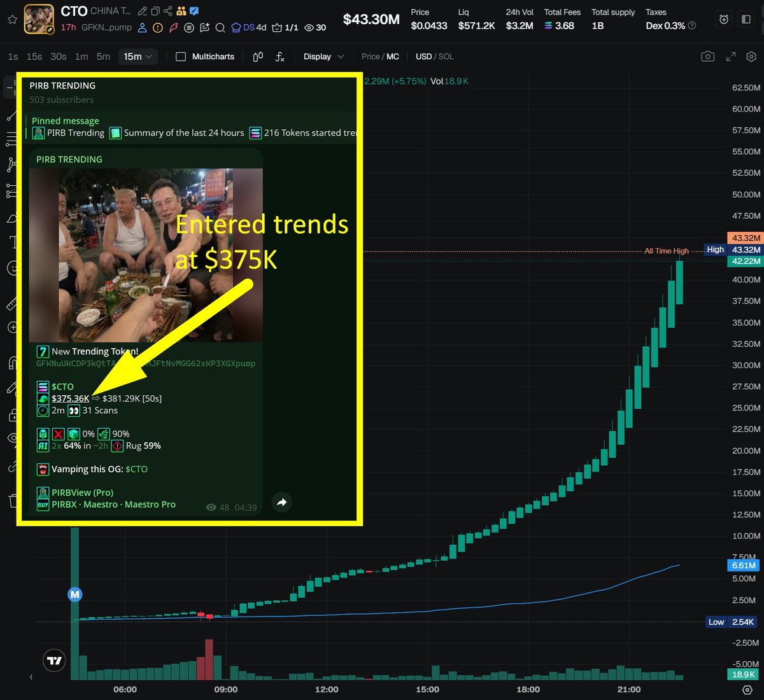This screenshot has height=700, width=764.
Task: Switch chart to MC mode
Action: pos(393,57)
